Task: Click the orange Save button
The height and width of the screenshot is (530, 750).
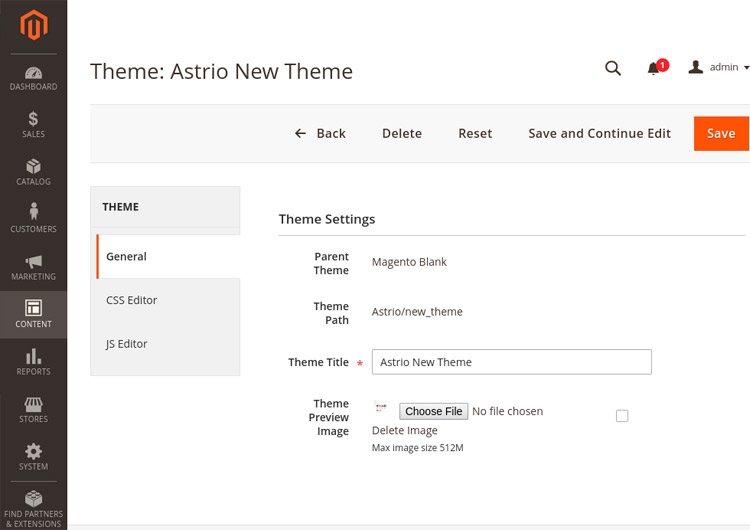Action: coord(721,133)
